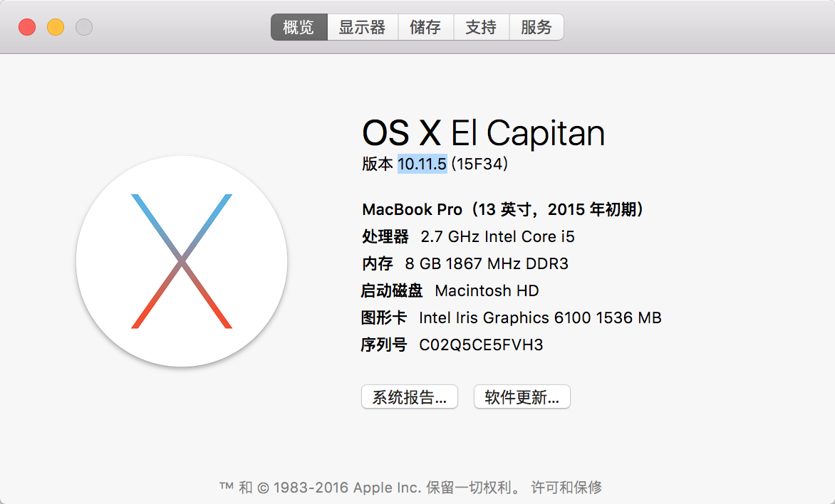Click the highlighted version number 10.11.5
The image size is (835, 504).
pos(422,164)
